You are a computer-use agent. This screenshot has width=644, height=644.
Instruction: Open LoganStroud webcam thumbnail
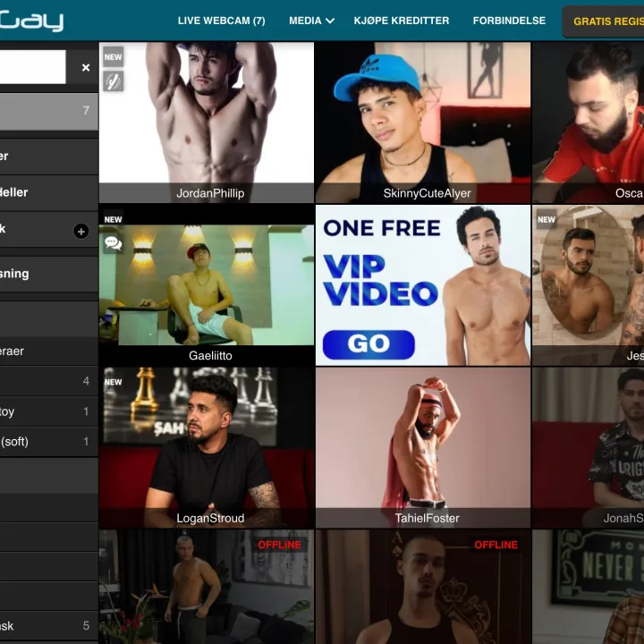(x=207, y=447)
